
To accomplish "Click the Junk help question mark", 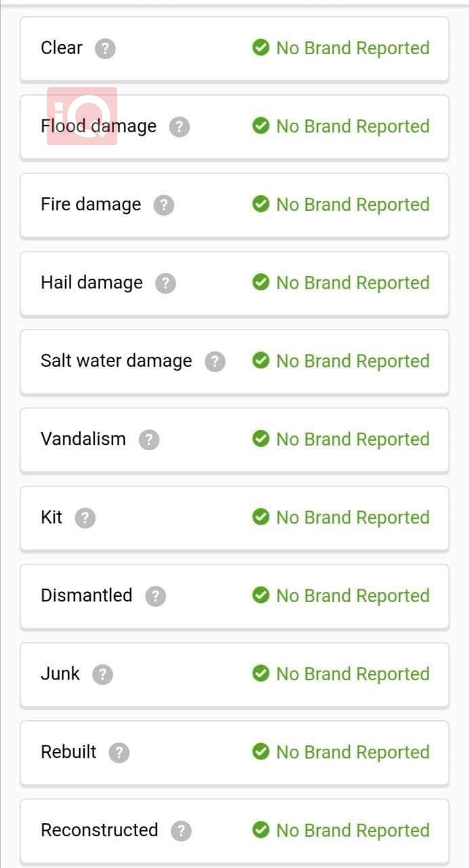I will click(102, 675).
